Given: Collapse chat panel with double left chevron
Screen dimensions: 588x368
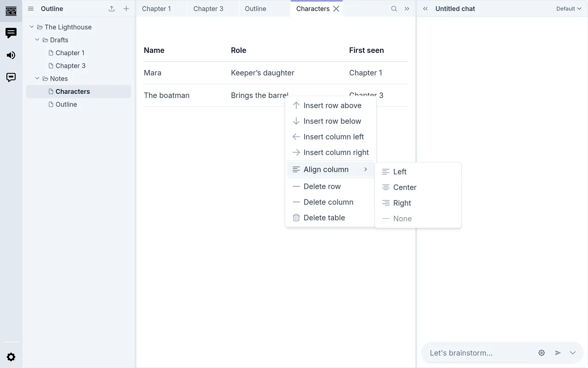Looking at the screenshot, I should coord(425,9).
